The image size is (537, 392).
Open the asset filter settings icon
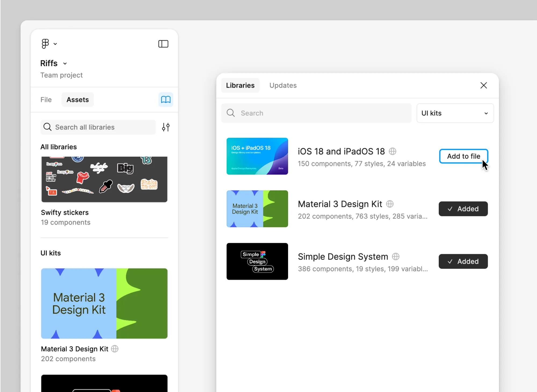pos(166,127)
